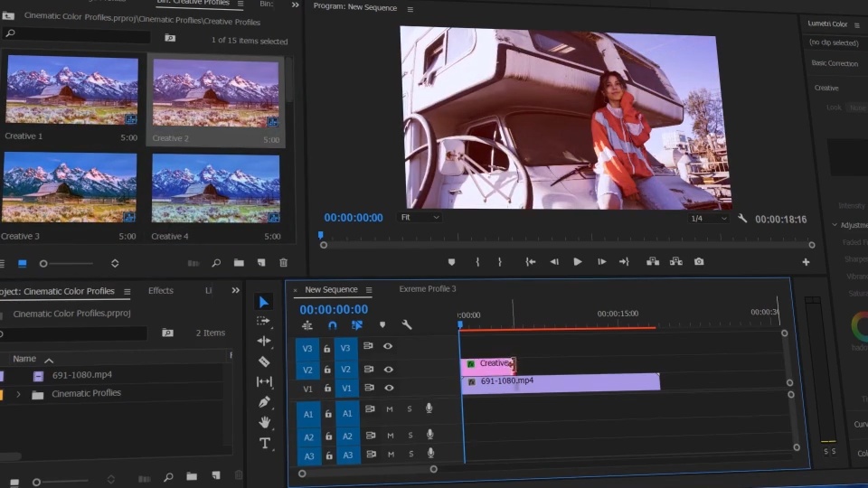Open the Fit zoom level dropdown
868x488 pixels.
click(420, 218)
